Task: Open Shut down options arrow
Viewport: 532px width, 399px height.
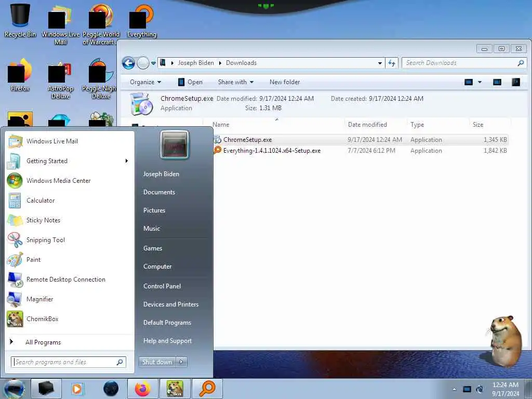Action: (181, 362)
